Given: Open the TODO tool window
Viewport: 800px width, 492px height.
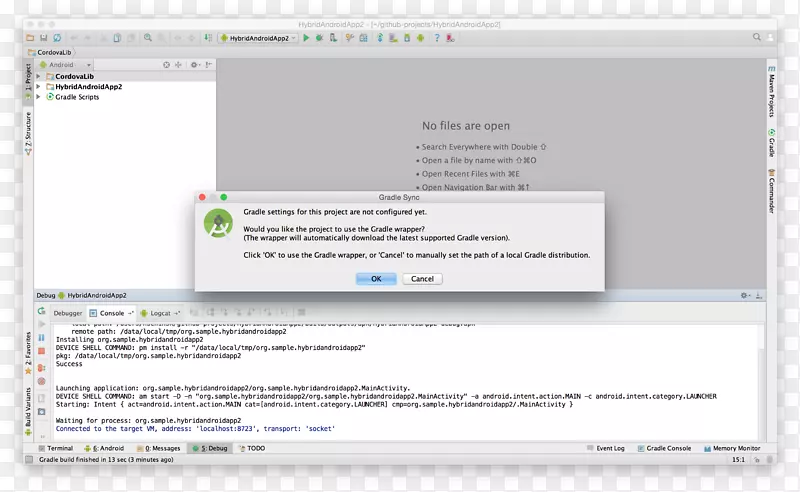Looking at the screenshot, I should pos(252,448).
